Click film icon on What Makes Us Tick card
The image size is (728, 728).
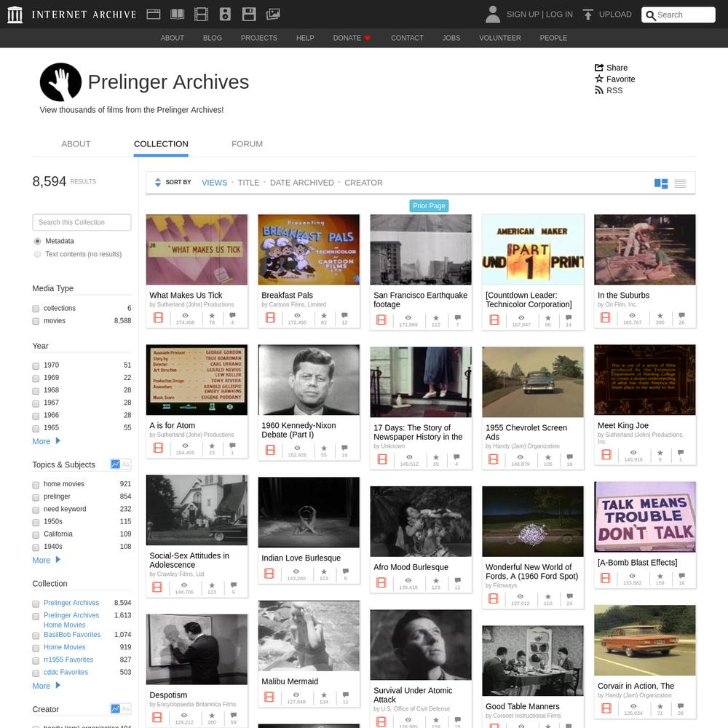point(158,317)
